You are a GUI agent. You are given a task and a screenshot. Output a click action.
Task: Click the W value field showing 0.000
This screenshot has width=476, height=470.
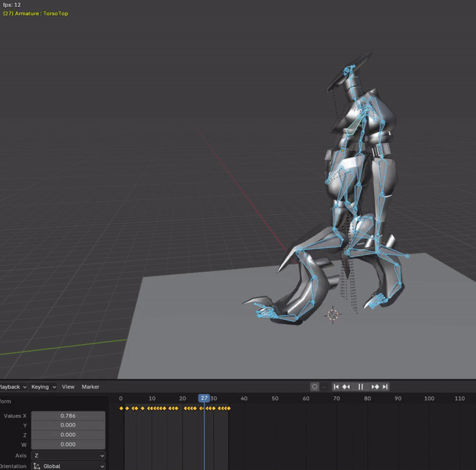(x=68, y=444)
